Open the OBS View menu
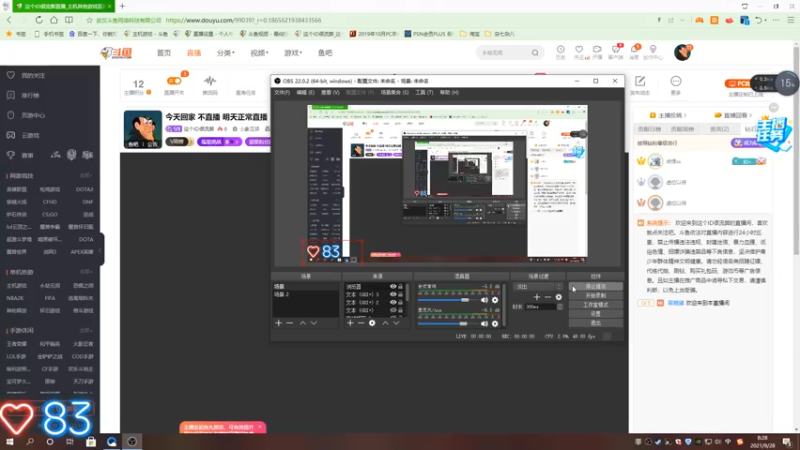The image size is (800, 450). 330,92
